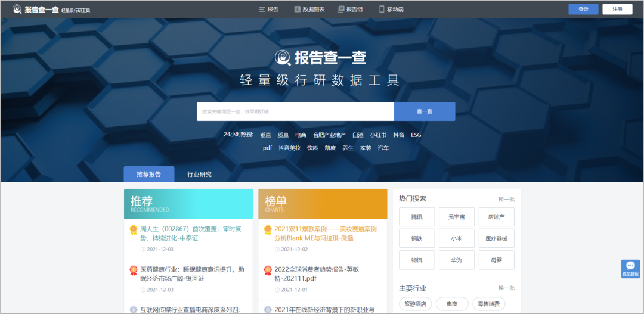Click the 小红书 trending search term
The height and width of the screenshot is (314, 644).
pos(378,135)
